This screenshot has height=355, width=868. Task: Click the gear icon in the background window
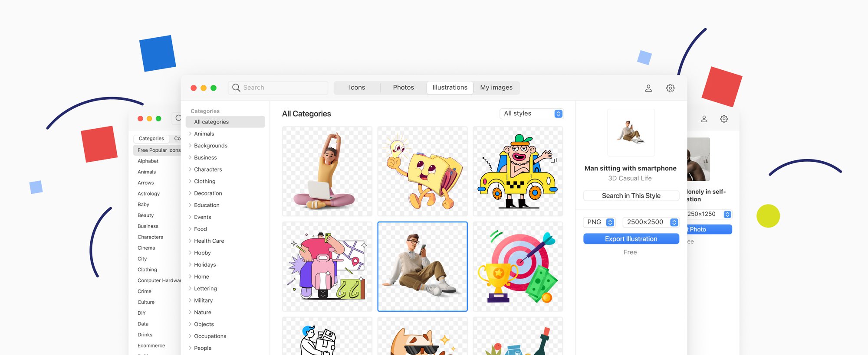pyautogui.click(x=724, y=119)
